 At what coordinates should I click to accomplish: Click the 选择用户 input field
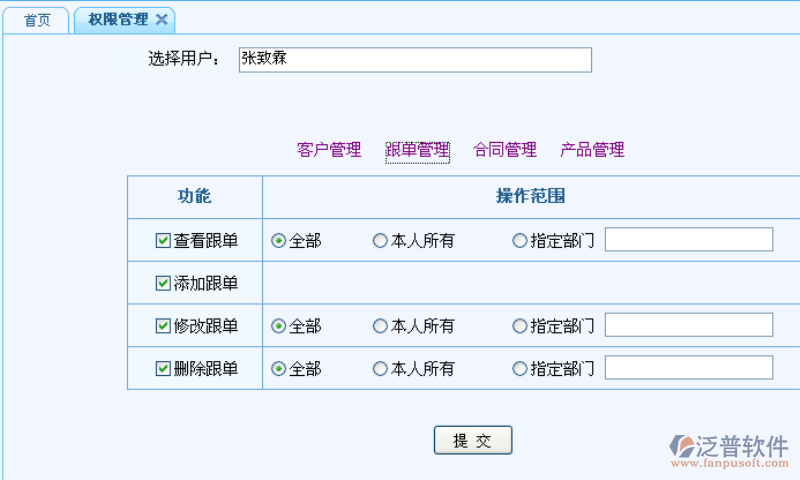click(x=415, y=60)
